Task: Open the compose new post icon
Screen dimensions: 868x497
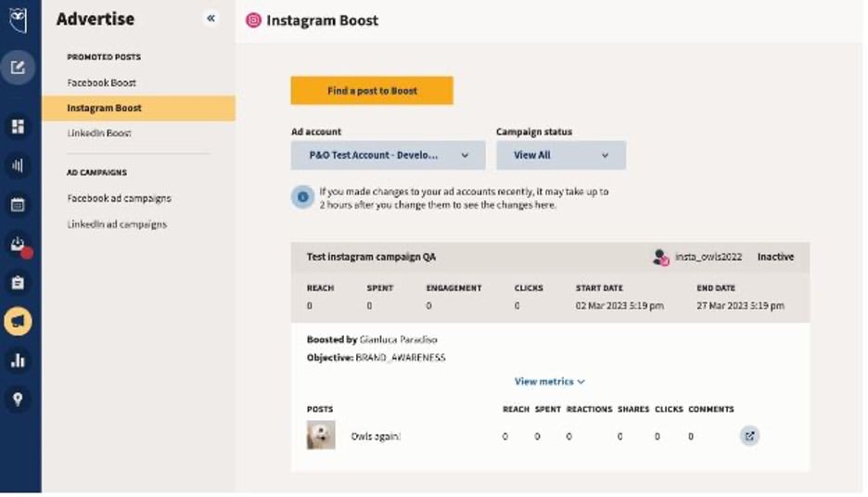Action: [x=18, y=68]
